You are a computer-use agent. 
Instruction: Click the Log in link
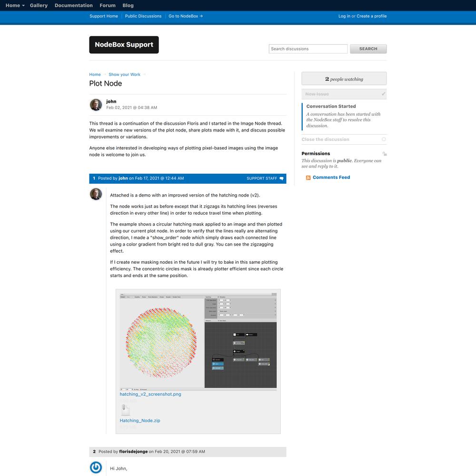(x=344, y=16)
